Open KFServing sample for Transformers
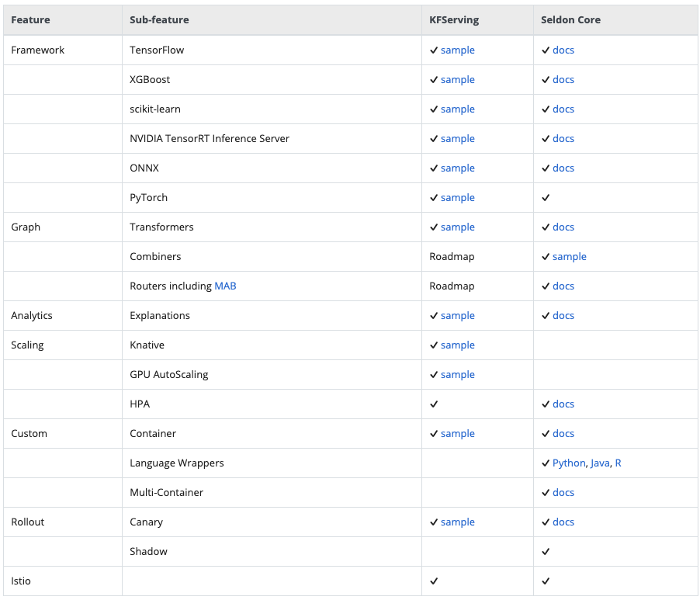The height and width of the screenshot is (600, 700). point(458,227)
